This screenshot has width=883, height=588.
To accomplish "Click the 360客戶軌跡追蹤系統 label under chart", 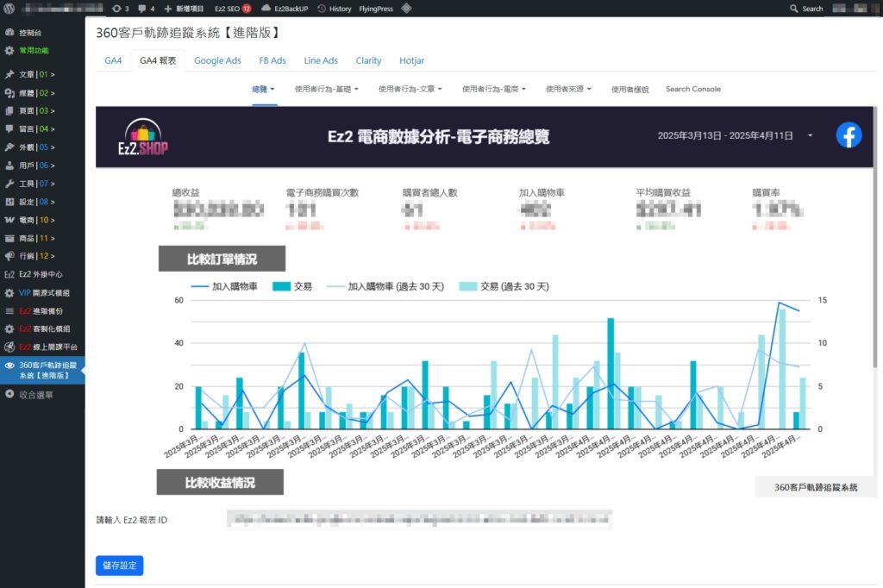I will [816, 487].
